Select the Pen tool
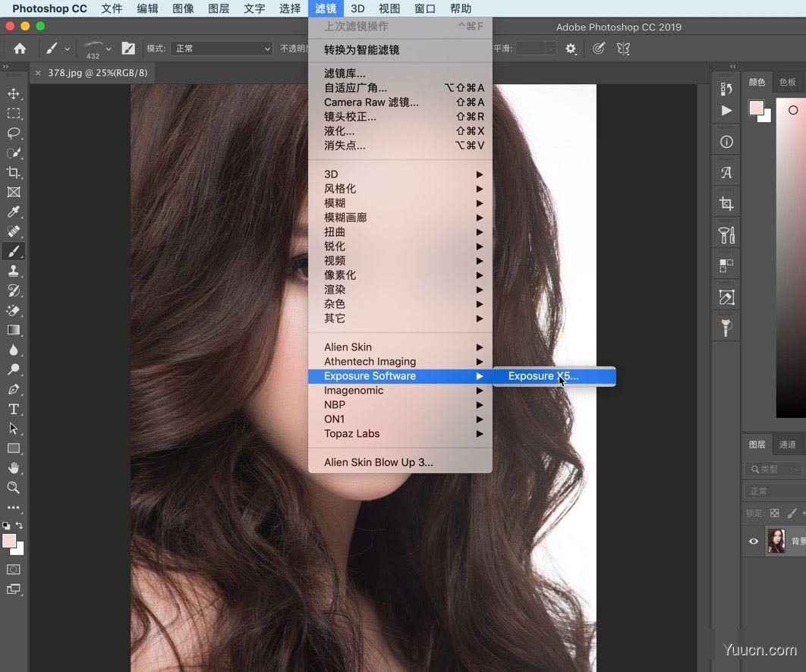The image size is (806, 672). point(14,389)
